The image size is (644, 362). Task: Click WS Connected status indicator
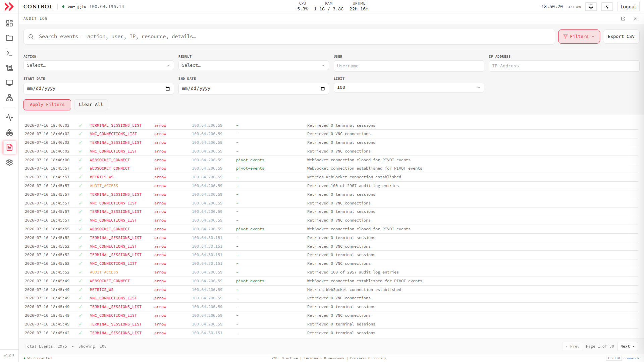click(38, 358)
